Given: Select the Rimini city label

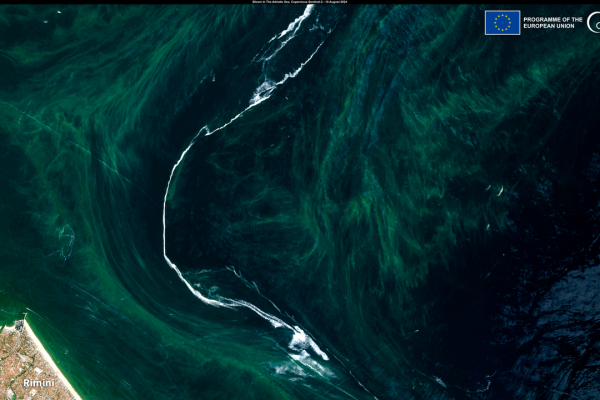Looking at the screenshot, I should pos(37,382).
